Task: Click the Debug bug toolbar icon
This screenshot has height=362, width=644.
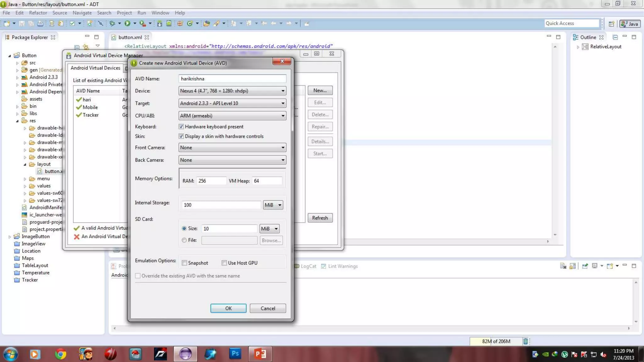Action: pyautogui.click(x=112, y=23)
